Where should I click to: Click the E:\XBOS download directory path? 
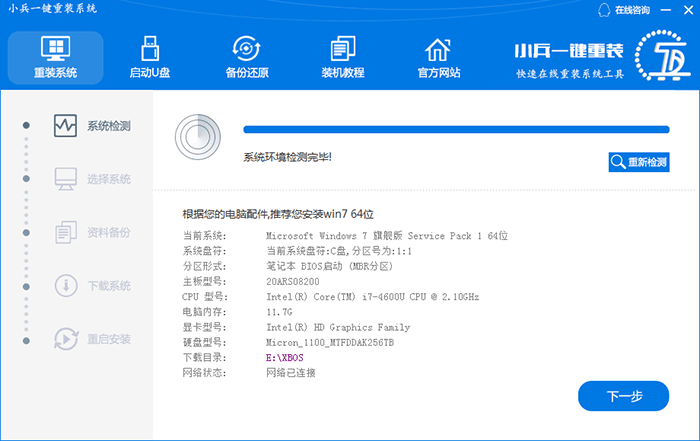(x=286, y=357)
